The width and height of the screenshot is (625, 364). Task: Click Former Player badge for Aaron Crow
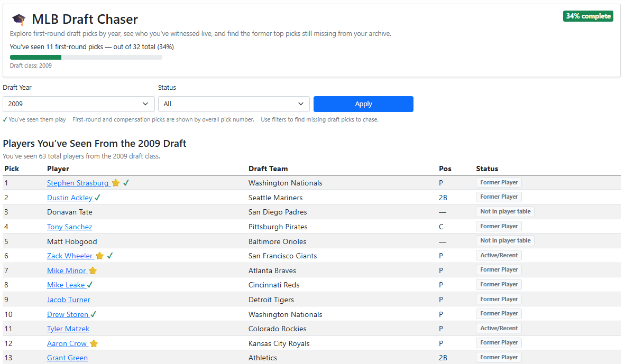pyautogui.click(x=499, y=342)
